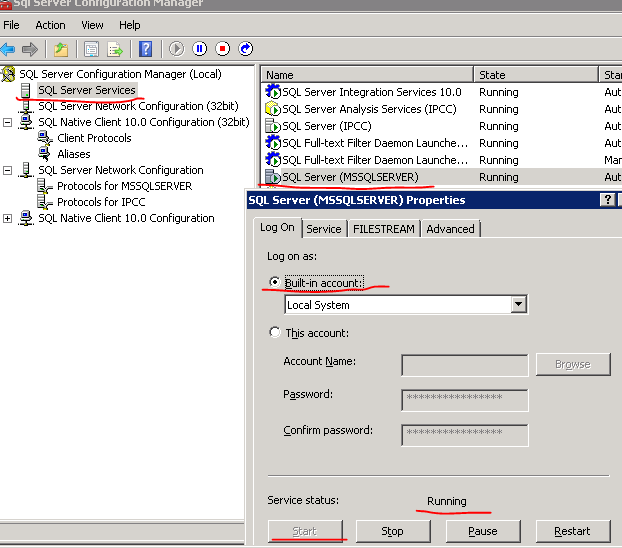Click the Protocols for IPCC icon
The image size is (622, 548).
click(44, 202)
